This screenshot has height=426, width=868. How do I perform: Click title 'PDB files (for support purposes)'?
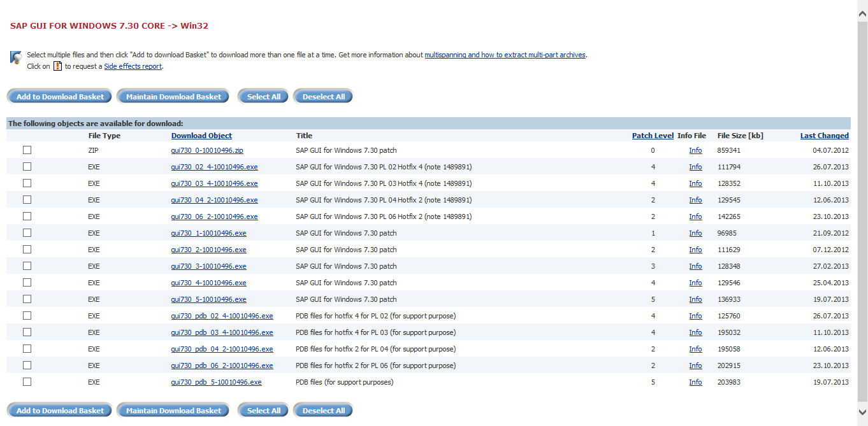(345, 382)
